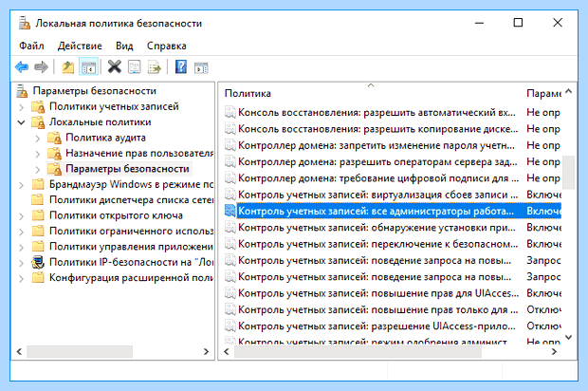Click the tree pane horizontal scrollbar thumb
The height and width of the screenshot is (391, 588).
80,351
